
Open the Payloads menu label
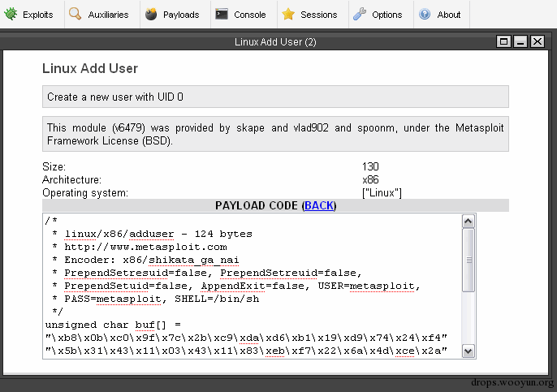click(181, 15)
